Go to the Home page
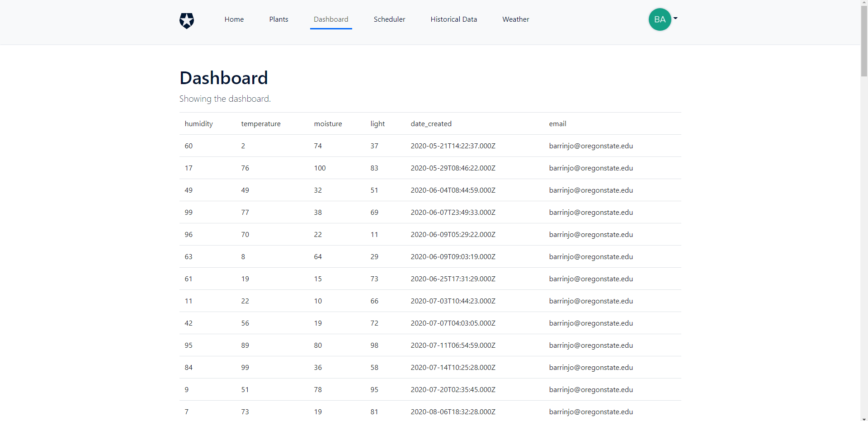This screenshot has height=421, width=868. tap(234, 19)
